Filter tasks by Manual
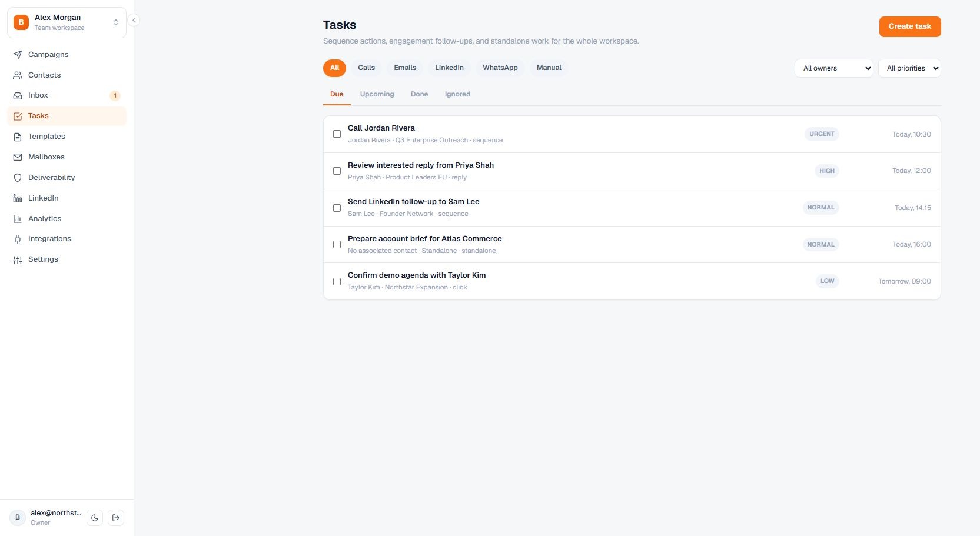The width and height of the screenshot is (980, 536). tap(549, 68)
